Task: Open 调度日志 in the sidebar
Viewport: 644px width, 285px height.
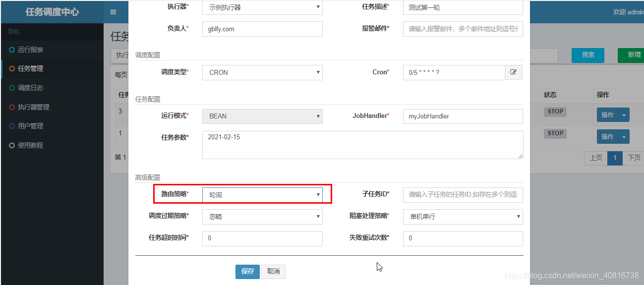Action: (x=31, y=88)
